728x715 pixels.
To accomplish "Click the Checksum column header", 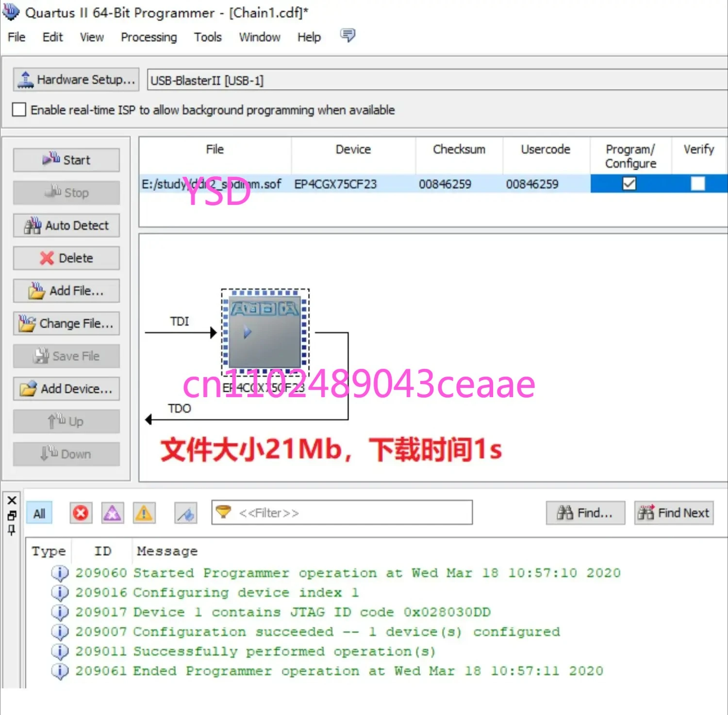I will (x=459, y=150).
